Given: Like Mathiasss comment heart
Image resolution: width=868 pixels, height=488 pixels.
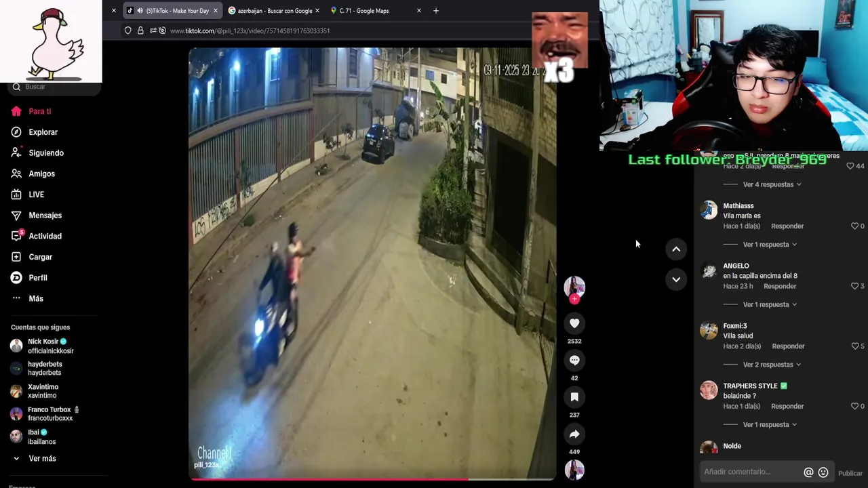Looking at the screenshot, I should pos(854,226).
